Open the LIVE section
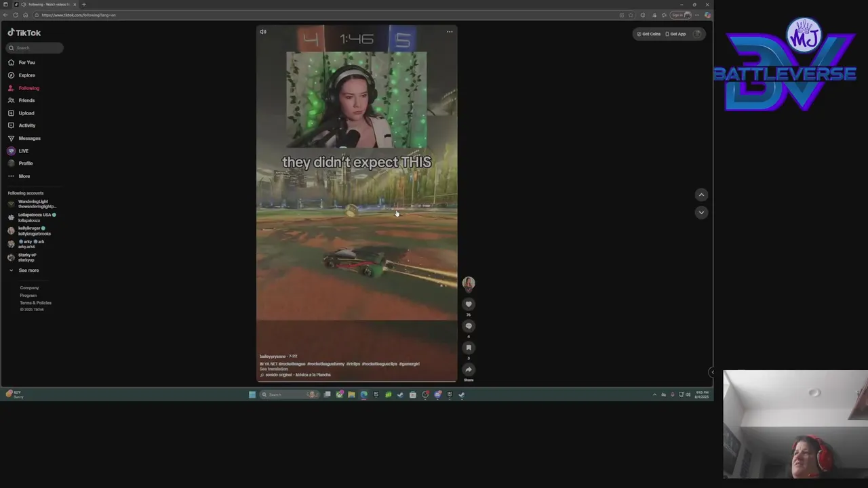 coord(23,150)
